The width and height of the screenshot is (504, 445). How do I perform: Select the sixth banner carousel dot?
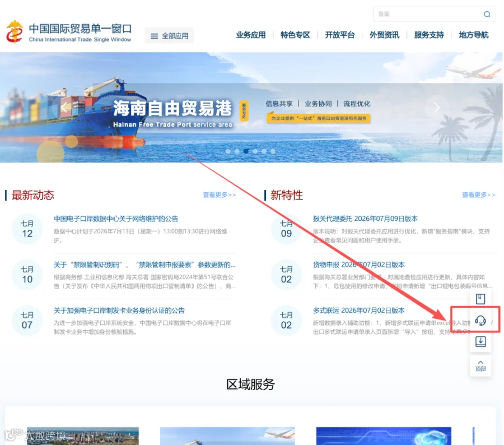tap(273, 151)
